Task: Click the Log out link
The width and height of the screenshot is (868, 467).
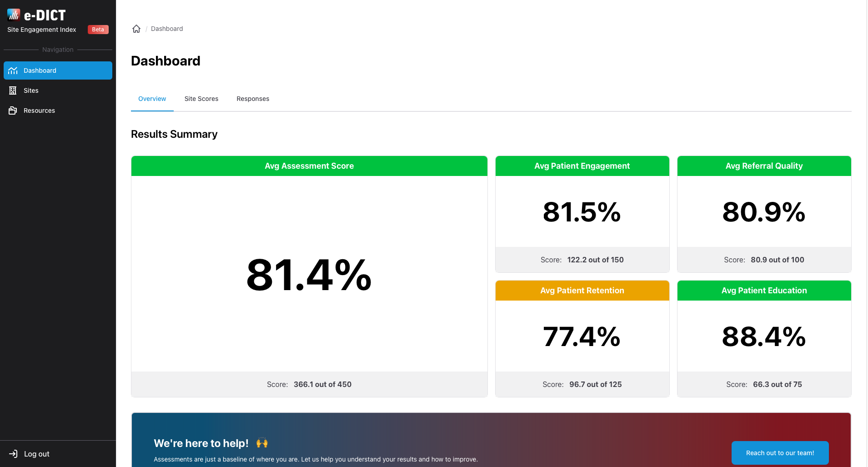Action: point(36,454)
